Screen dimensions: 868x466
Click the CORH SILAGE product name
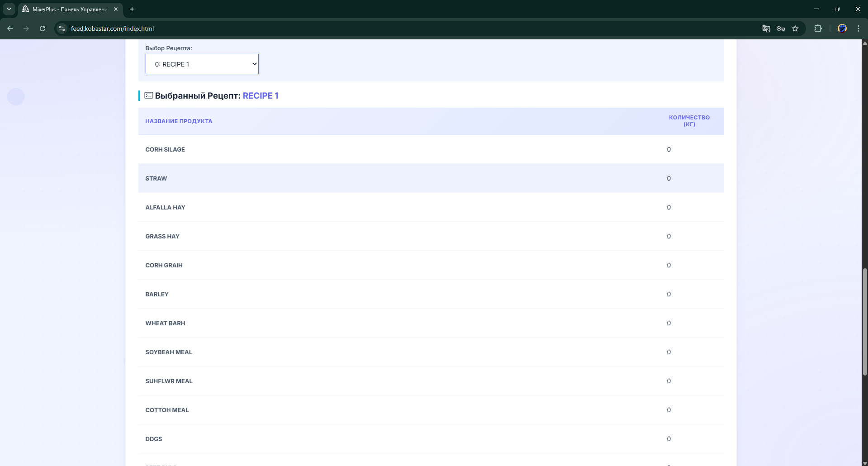[x=165, y=150]
